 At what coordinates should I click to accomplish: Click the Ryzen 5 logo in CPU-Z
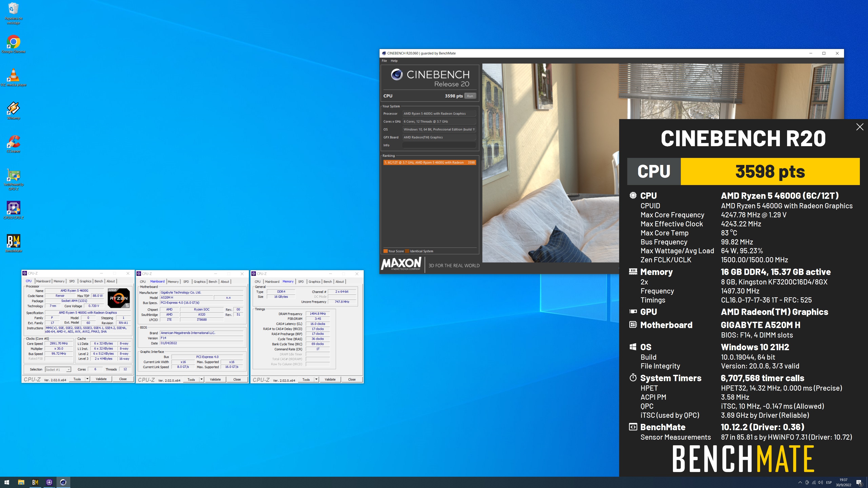[x=119, y=298]
